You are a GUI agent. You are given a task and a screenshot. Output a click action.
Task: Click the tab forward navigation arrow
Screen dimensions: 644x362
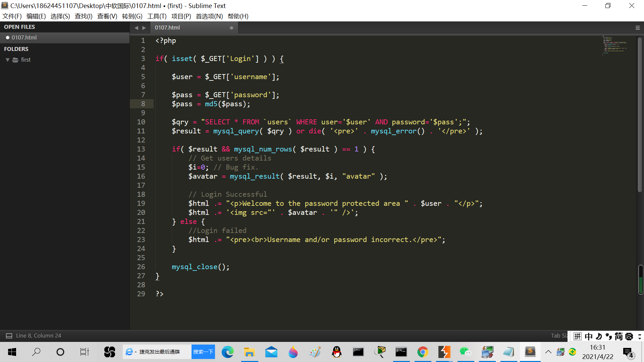pos(144,28)
